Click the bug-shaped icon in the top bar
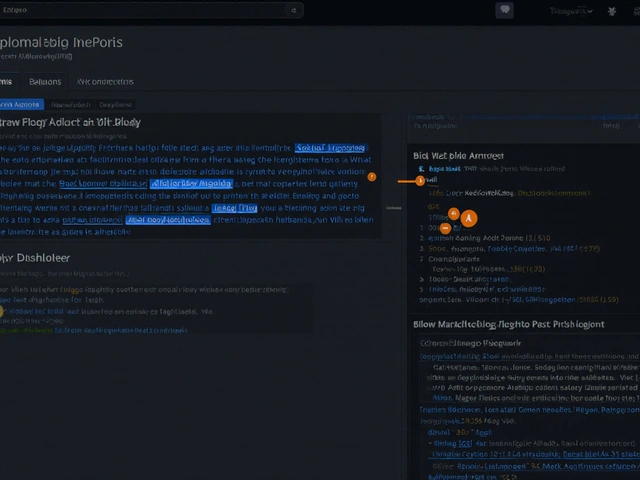 [611, 11]
